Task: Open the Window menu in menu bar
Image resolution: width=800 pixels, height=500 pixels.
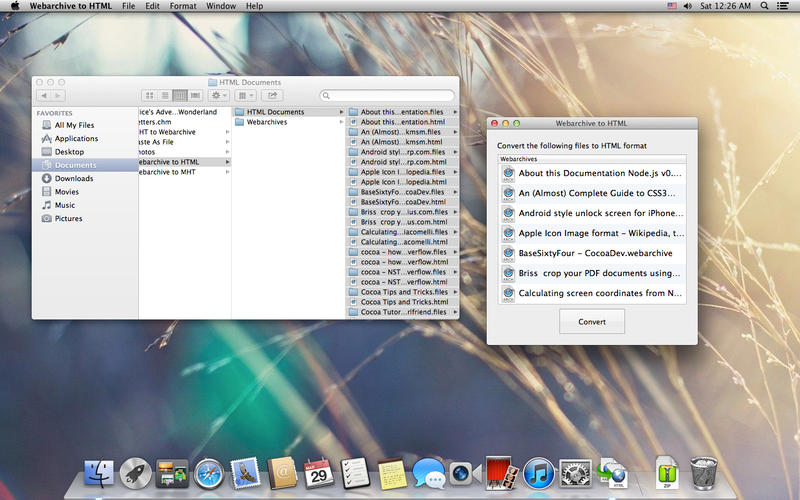Action: [221, 6]
